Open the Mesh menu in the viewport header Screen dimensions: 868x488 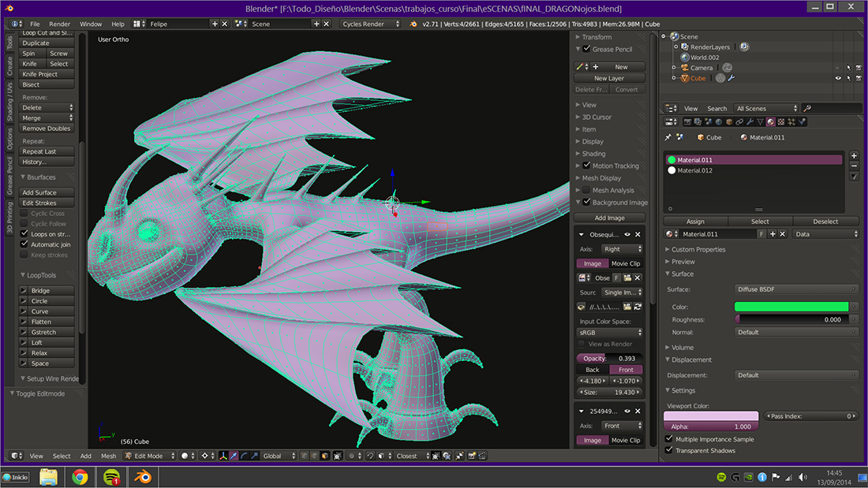pyautogui.click(x=108, y=456)
